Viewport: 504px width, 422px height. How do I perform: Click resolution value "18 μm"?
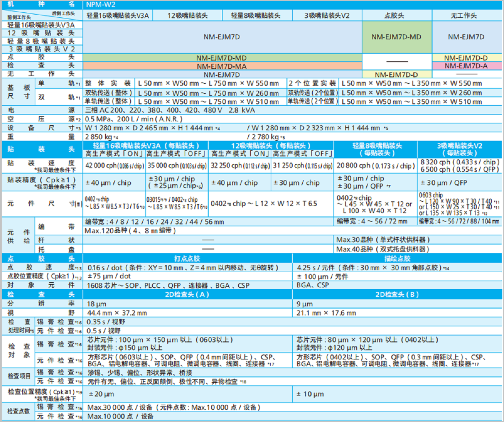click(x=97, y=304)
